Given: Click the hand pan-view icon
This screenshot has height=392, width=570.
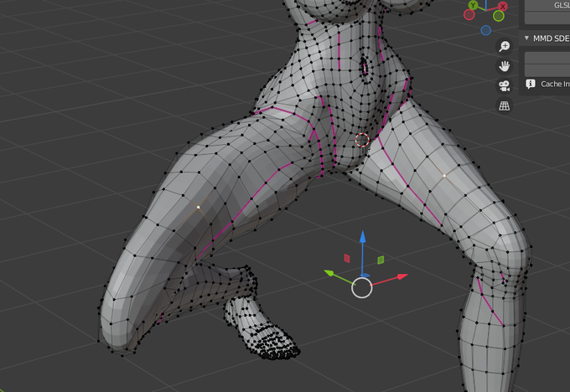Looking at the screenshot, I should pyautogui.click(x=505, y=66).
